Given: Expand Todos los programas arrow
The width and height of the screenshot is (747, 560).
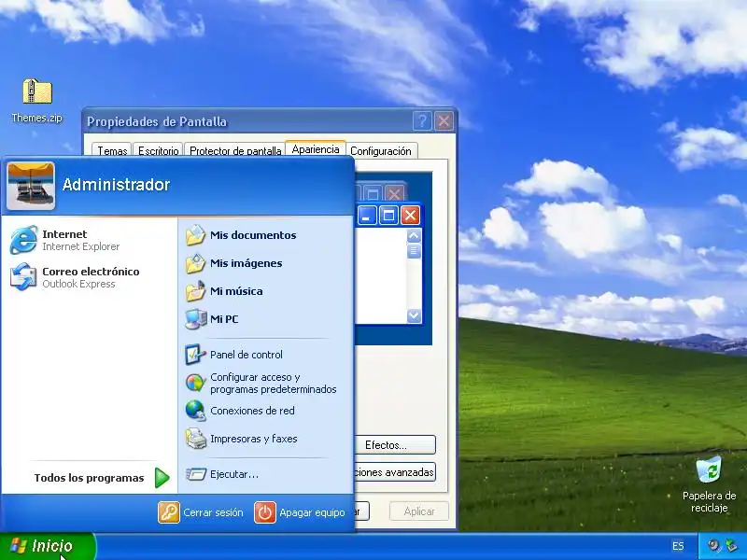Looking at the screenshot, I should click(162, 478).
